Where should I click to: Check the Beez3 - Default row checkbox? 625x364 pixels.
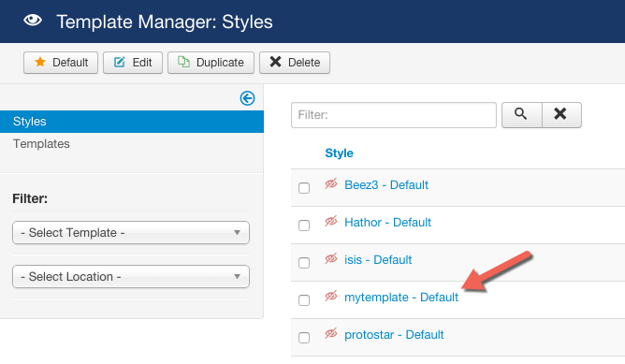coord(304,188)
